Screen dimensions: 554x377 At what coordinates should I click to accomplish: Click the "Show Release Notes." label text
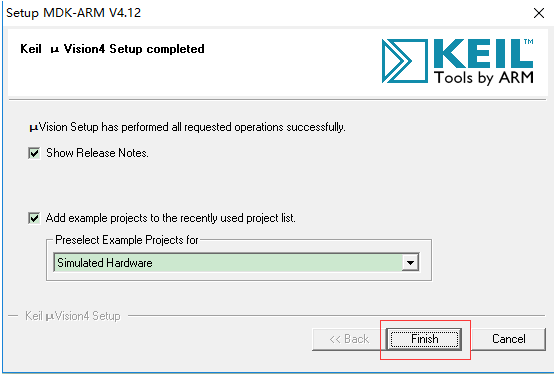[97, 153]
